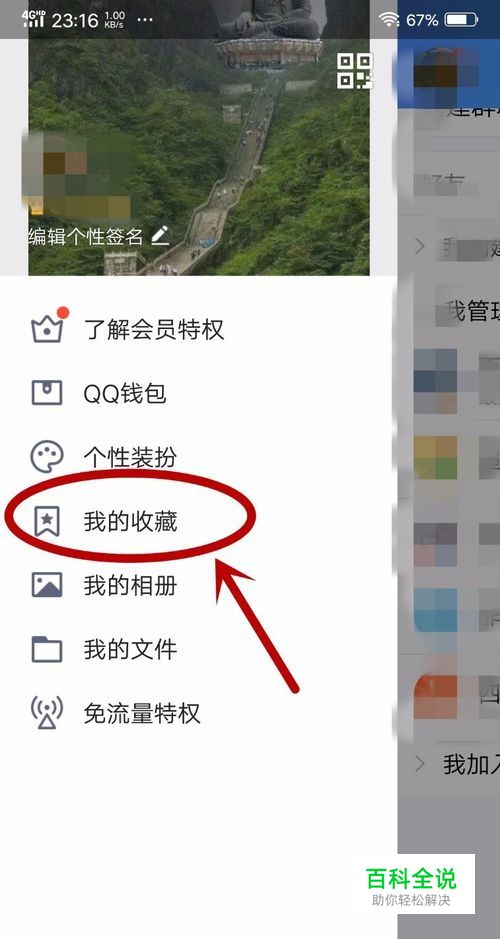Tap 编辑个性签名 text link
500x939 pixels.
(86, 237)
